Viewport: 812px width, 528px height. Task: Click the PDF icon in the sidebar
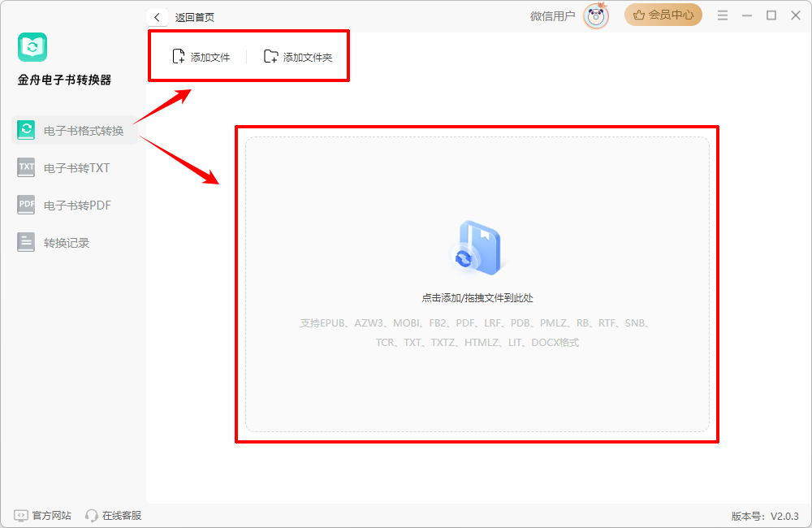point(26,205)
